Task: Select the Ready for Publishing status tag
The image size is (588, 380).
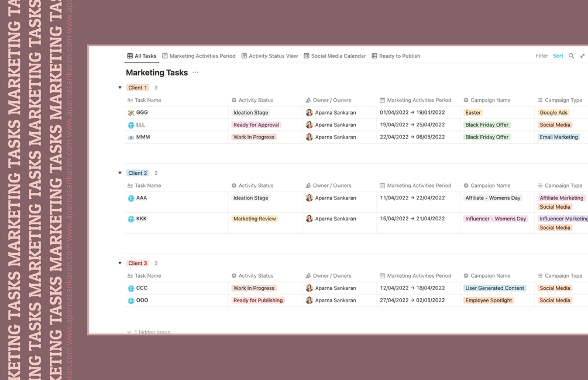Action: pos(258,300)
